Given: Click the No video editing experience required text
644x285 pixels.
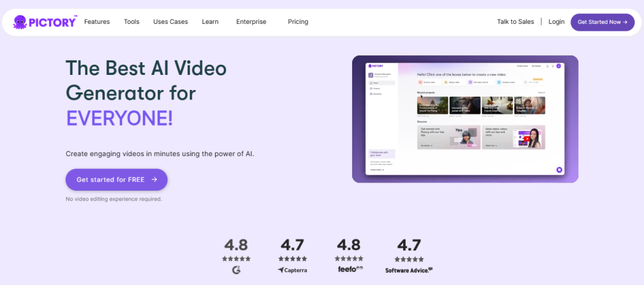Looking at the screenshot, I should tap(114, 199).
